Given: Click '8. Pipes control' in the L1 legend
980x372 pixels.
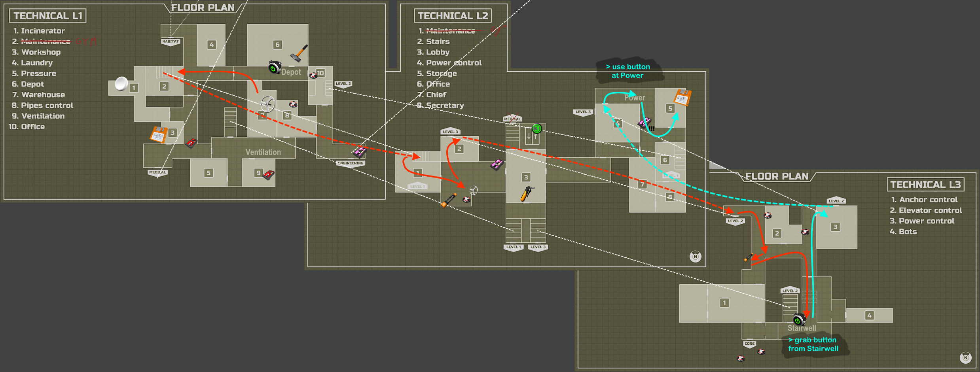Looking at the screenshot, I should coord(42,106).
